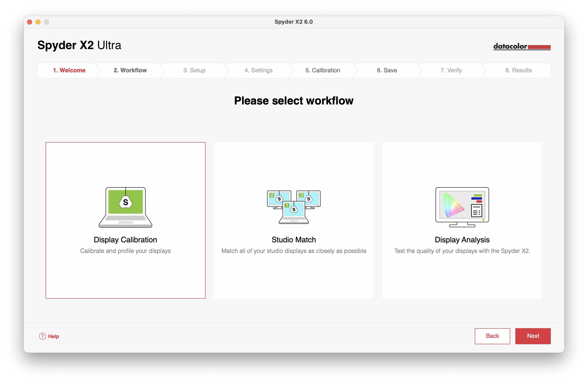The height and width of the screenshot is (384, 588).
Task: Click the Help question mark icon
Action: [42, 336]
